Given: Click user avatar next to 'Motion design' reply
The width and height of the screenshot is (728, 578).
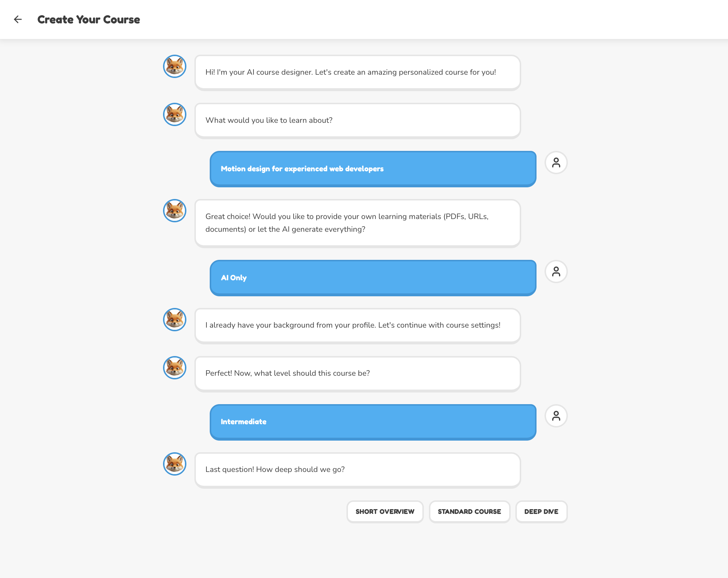Looking at the screenshot, I should (x=556, y=163).
